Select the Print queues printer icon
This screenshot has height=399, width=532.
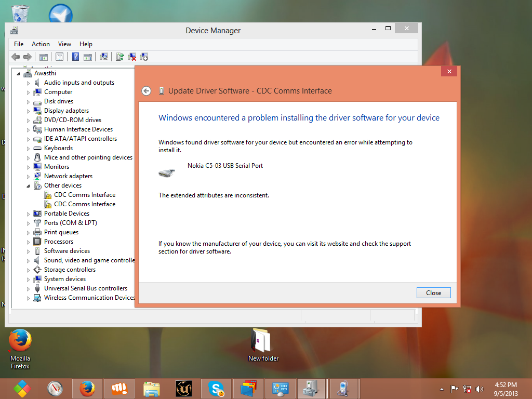click(37, 232)
